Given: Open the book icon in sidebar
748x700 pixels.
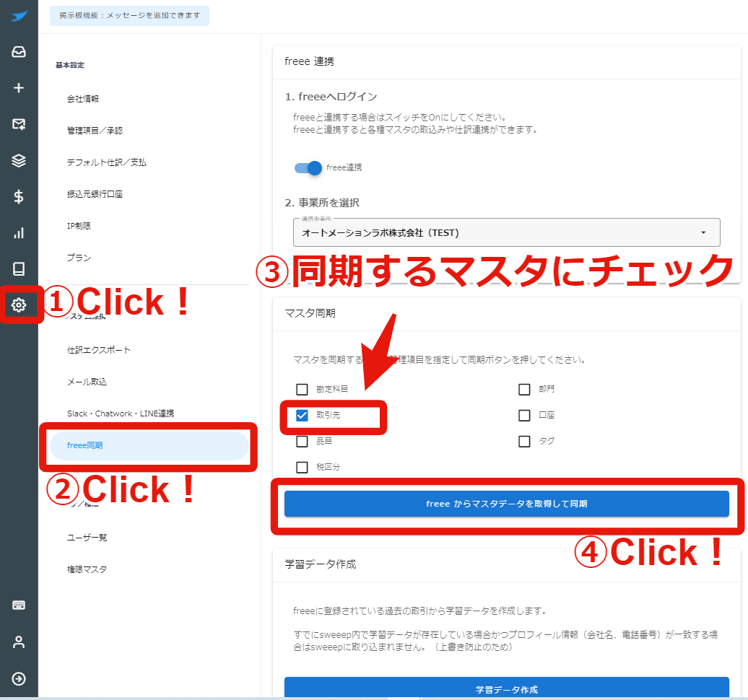Looking at the screenshot, I should [19, 268].
